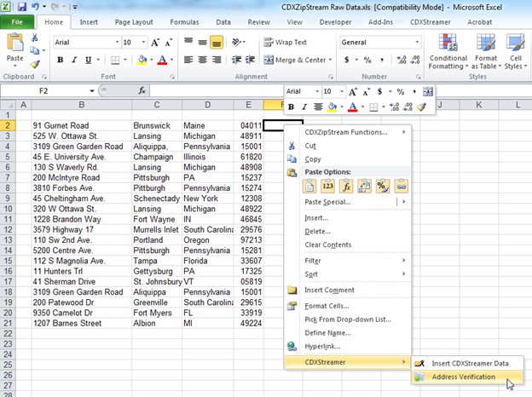
Task: Click ribbon Increase Decimal icon
Action: click(402, 60)
